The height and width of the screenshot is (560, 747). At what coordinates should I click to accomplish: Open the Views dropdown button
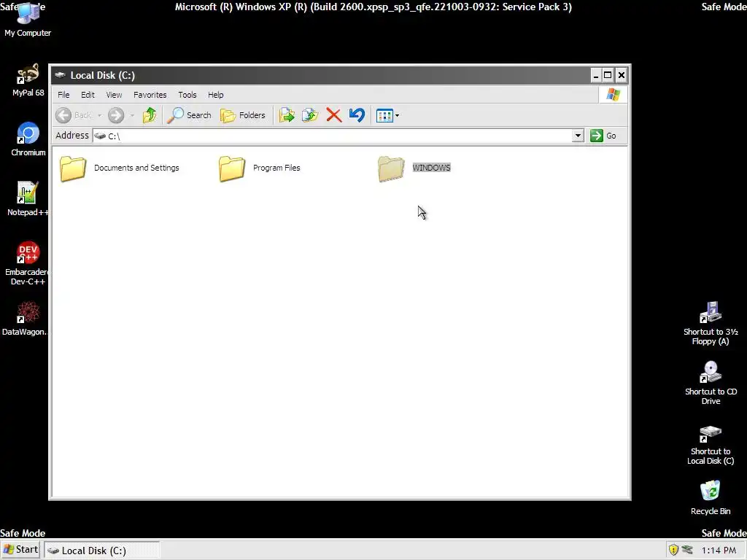coord(388,115)
